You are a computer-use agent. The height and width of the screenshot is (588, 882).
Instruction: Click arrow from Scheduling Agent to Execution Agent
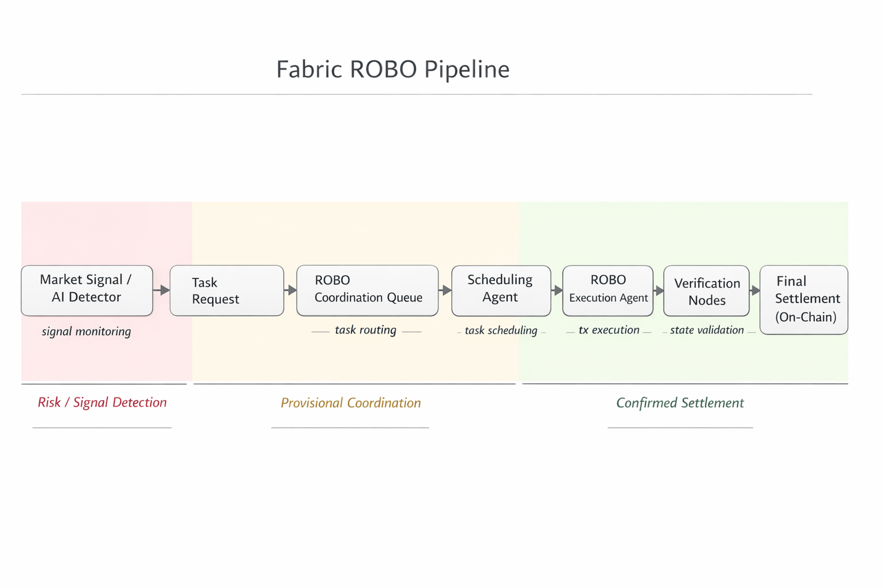557,291
